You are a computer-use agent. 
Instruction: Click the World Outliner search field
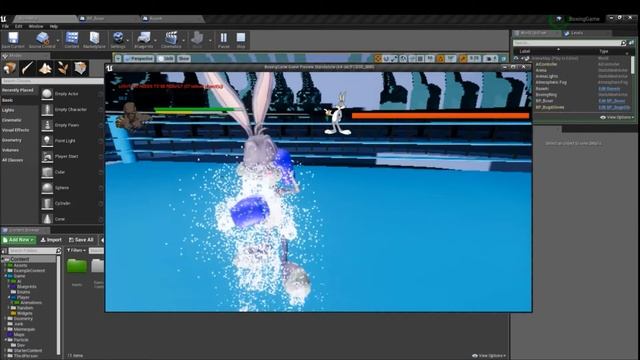[567, 43]
